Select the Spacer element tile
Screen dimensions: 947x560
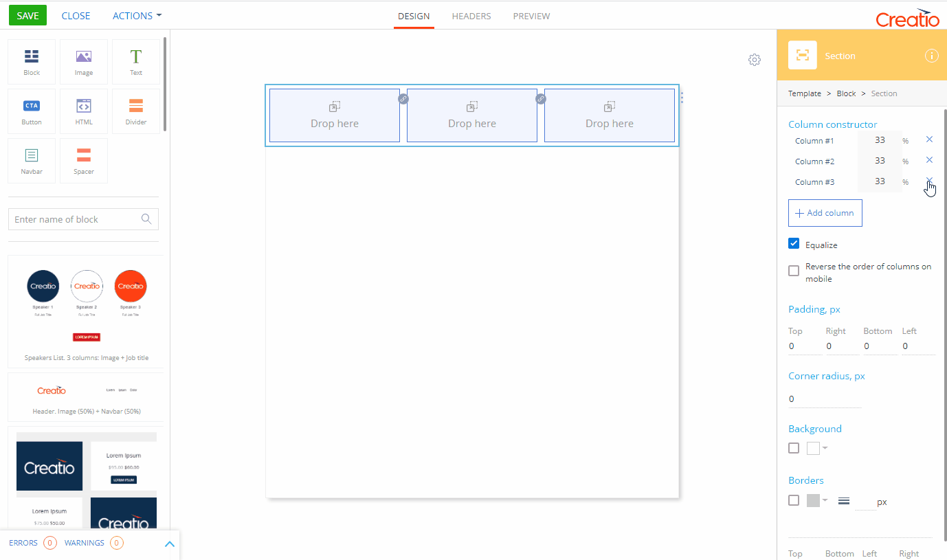point(84,161)
